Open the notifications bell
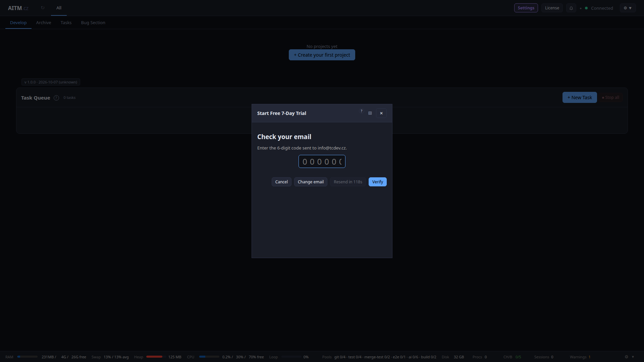 (x=571, y=8)
